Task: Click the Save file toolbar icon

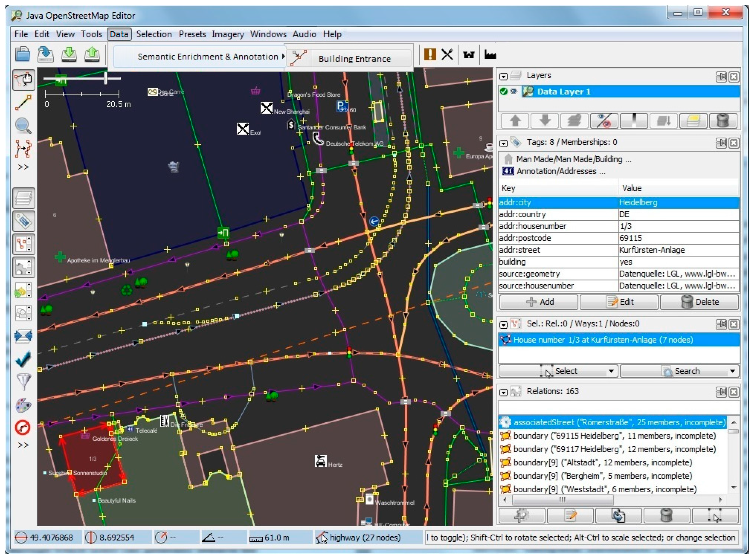Action: tap(46, 54)
